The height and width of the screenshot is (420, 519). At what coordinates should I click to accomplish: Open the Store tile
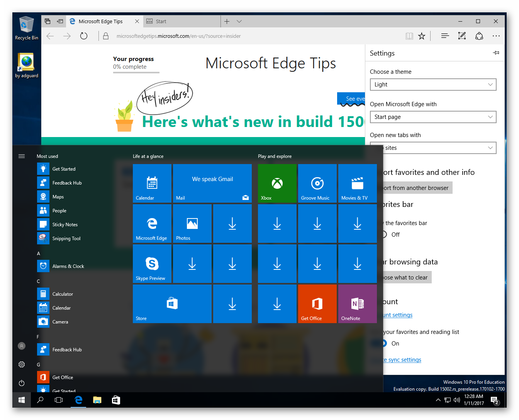172,304
